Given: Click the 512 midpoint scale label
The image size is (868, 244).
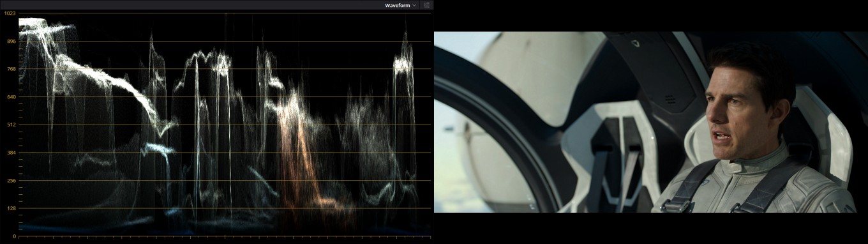Looking at the screenshot, I should pyautogui.click(x=11, y=125).
